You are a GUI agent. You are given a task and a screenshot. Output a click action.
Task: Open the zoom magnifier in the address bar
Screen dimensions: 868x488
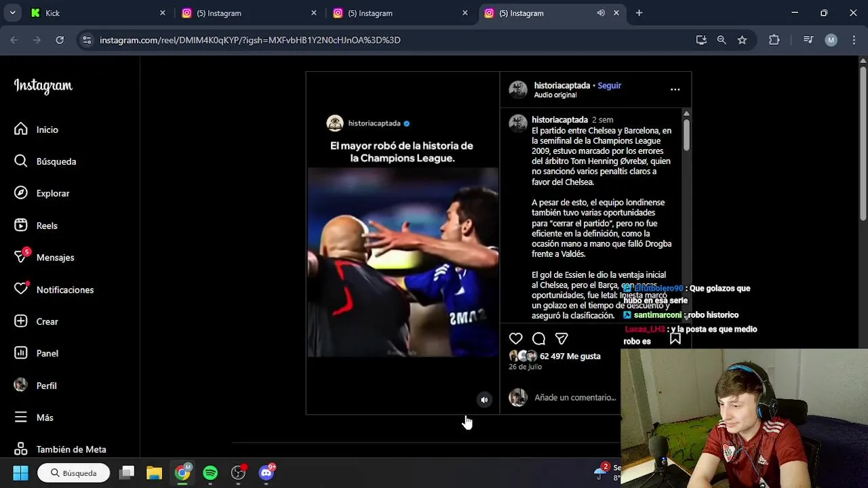[722, 40]
